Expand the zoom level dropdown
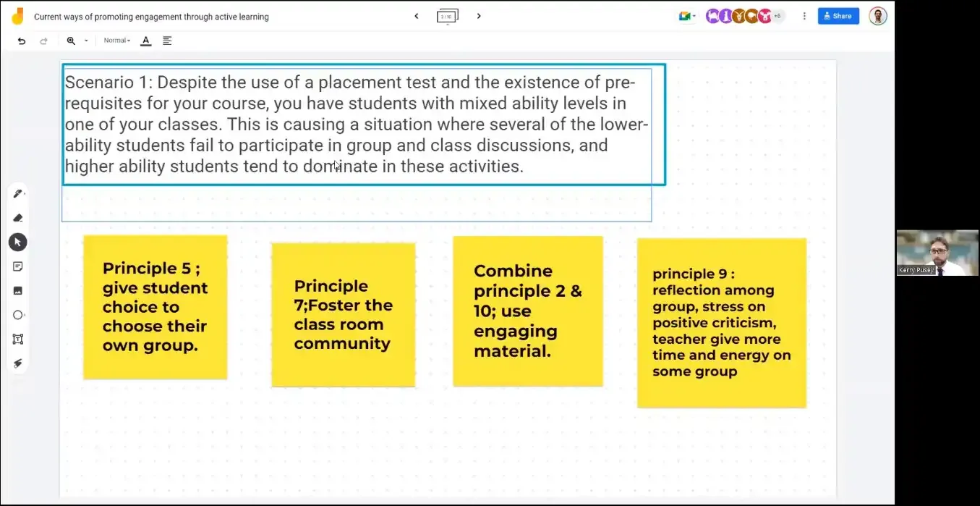The width and height of the screenshot is (980, 506). 86,41
